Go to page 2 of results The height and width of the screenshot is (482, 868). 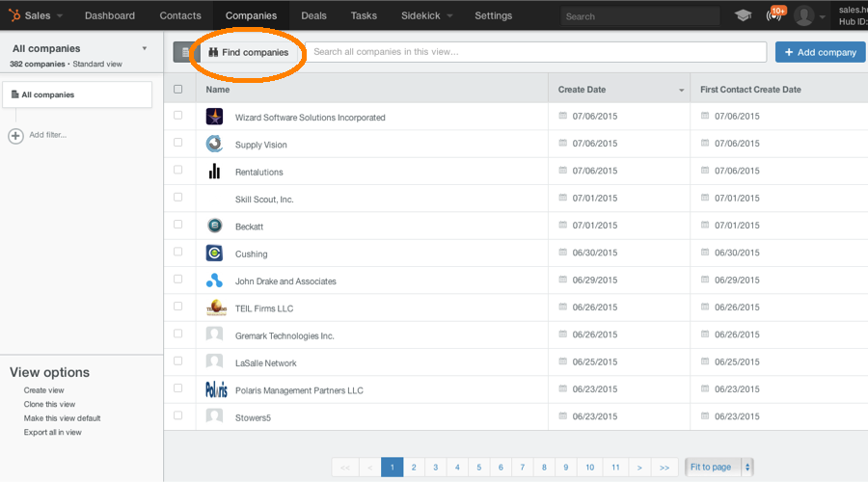(414, 468)
